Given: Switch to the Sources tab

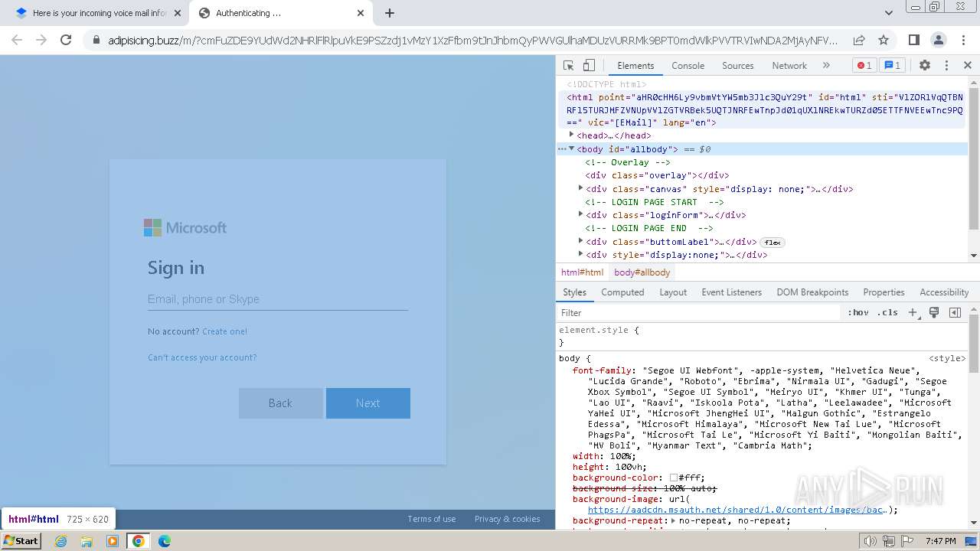Looking at the screenshot, I should tap(738, 66).
